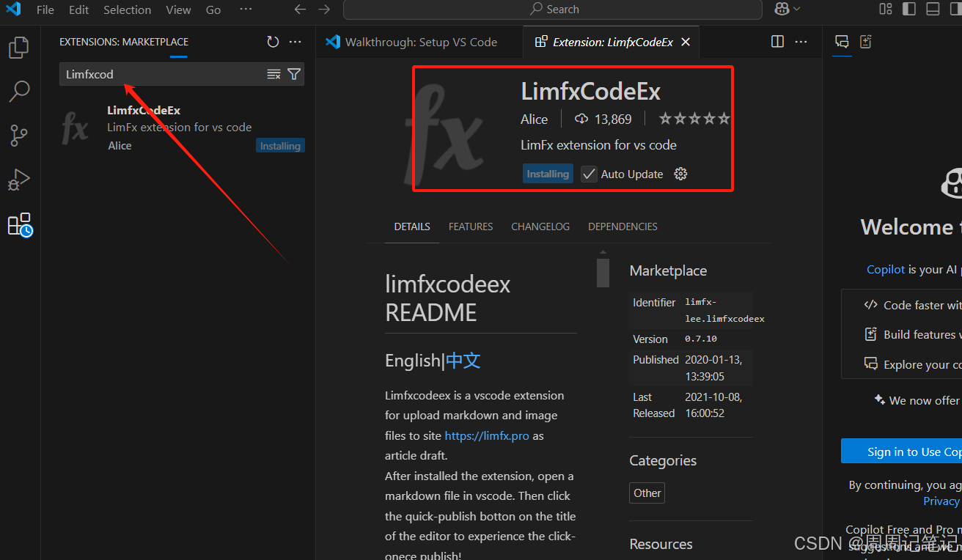Open Extensions views and more actions menu
The width and height of the screenshot is (962, 560).
295,42
